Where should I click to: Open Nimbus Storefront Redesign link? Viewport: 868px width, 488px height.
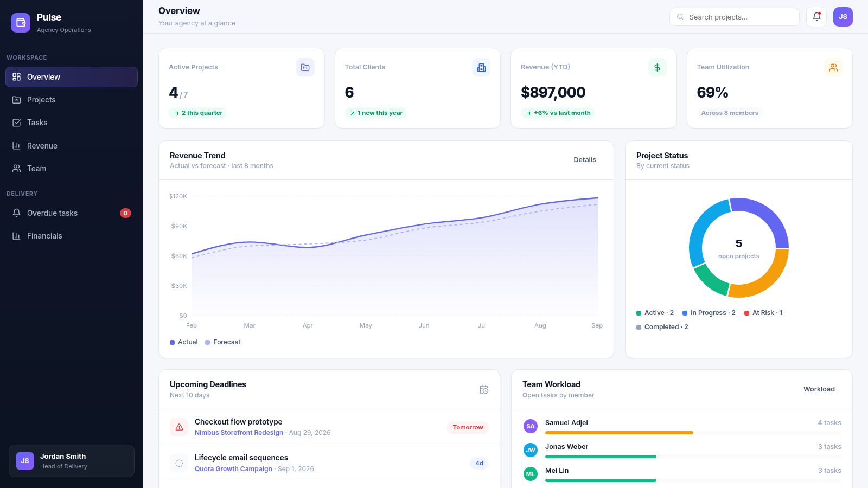click(x=239, y=433)
